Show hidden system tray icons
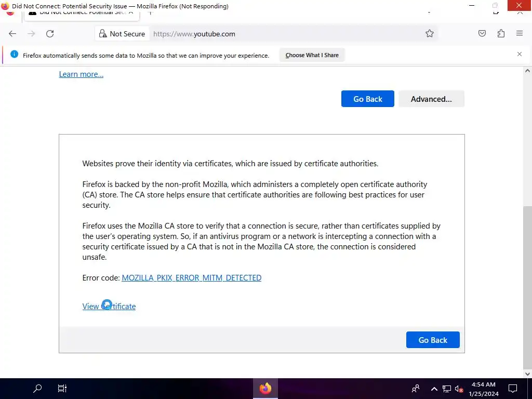The height and width of the screenshot is (399, 532). [x=434, y=389]
